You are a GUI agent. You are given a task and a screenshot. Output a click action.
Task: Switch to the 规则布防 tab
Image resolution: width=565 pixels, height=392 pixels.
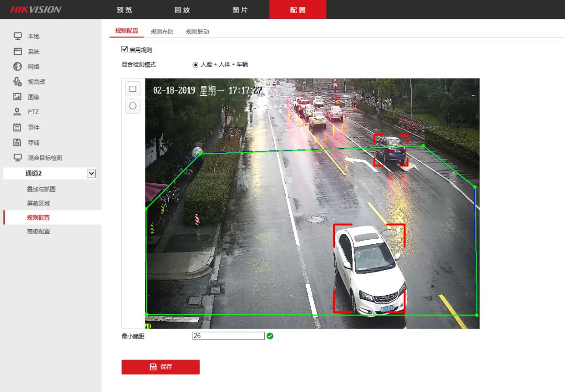(x=162, y=31)
